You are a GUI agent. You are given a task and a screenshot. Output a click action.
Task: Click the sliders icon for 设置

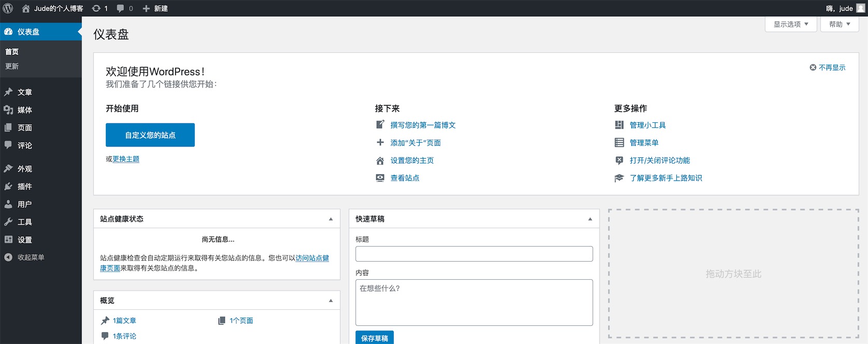click(x=8, y=239)
